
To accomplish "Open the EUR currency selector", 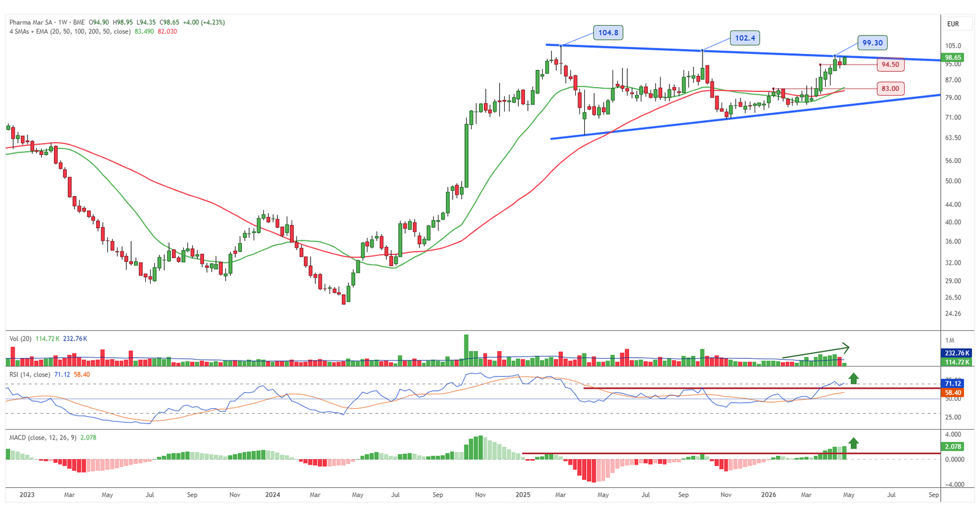I will click(x=953, y=24).
